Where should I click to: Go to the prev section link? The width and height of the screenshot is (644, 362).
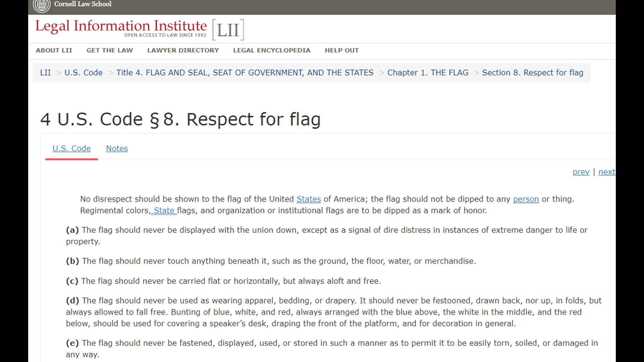click(x=581, y=172)
